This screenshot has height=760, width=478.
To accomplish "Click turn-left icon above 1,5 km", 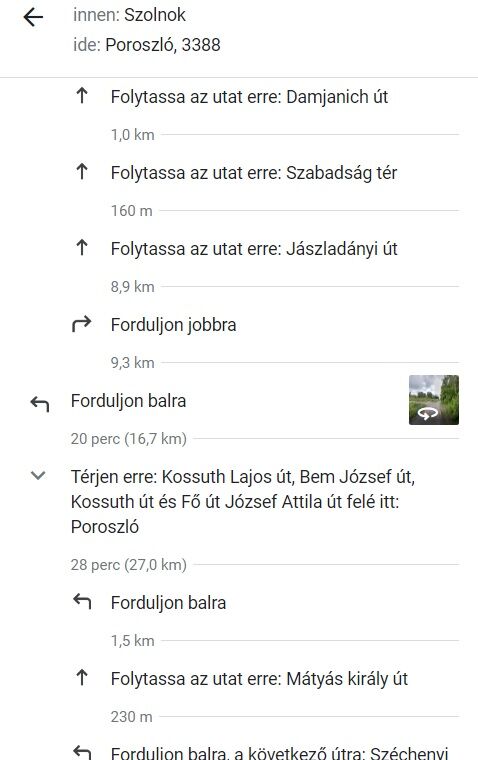I will (82, 602).
